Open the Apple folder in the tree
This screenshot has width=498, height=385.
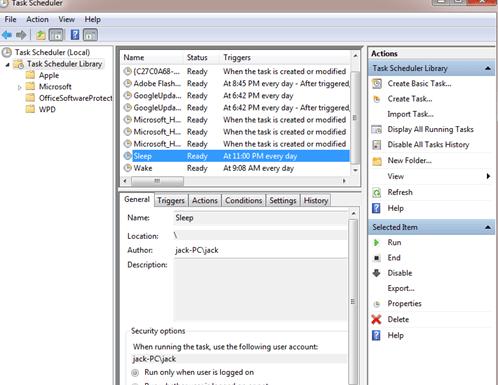click(x=49, y=75)
